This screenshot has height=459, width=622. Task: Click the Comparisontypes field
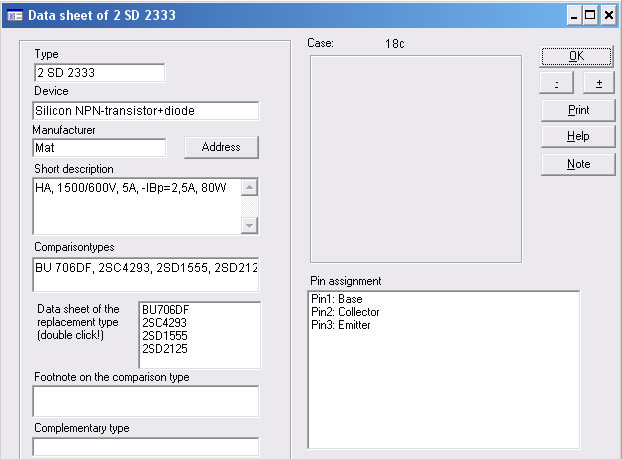[x=146, y=275]
